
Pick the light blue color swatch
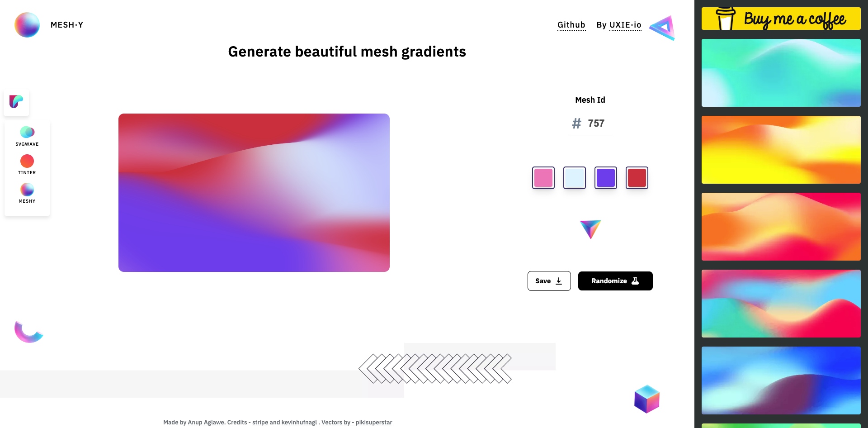pyautogui.click(x=575, y=178)
